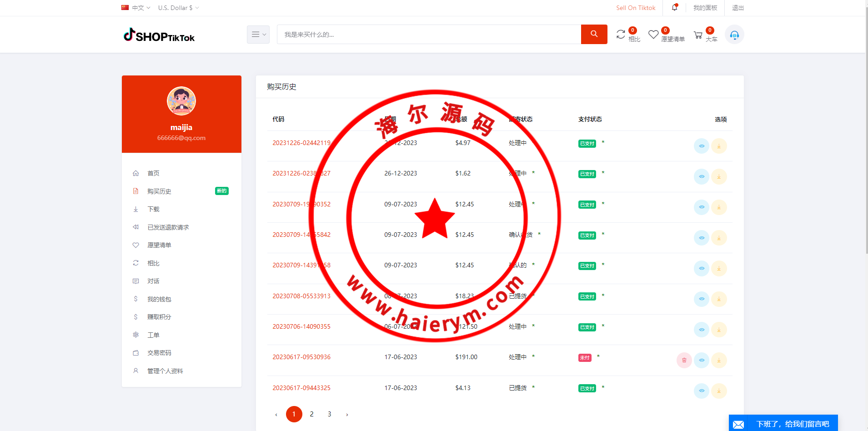View details of the $4.13 order via eye icon

point(702,391)
